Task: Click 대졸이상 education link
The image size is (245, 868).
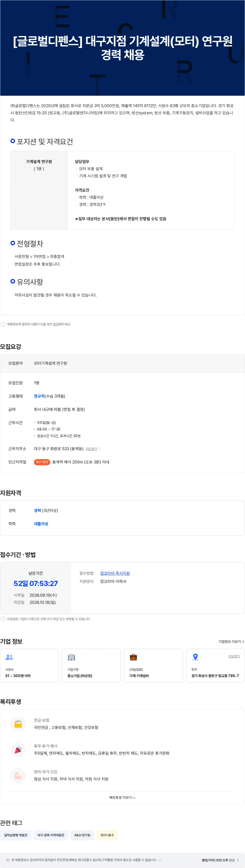Action: (x=41, y=524)
